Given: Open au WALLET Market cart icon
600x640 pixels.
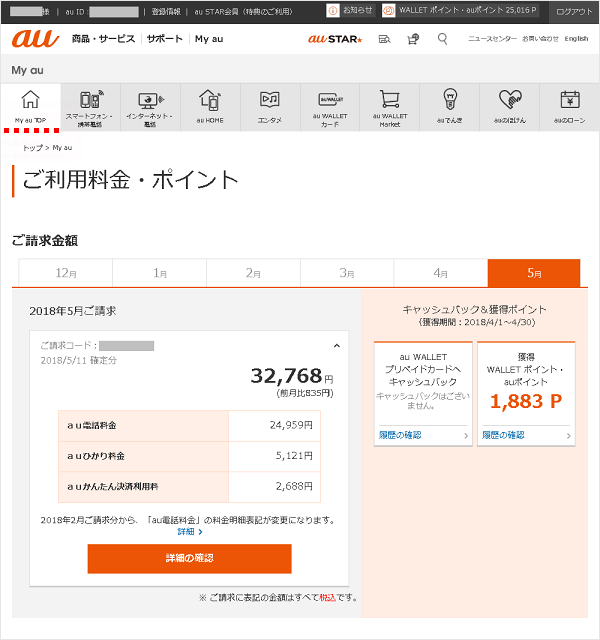Looking at the screenshot, I should [390, 100].
